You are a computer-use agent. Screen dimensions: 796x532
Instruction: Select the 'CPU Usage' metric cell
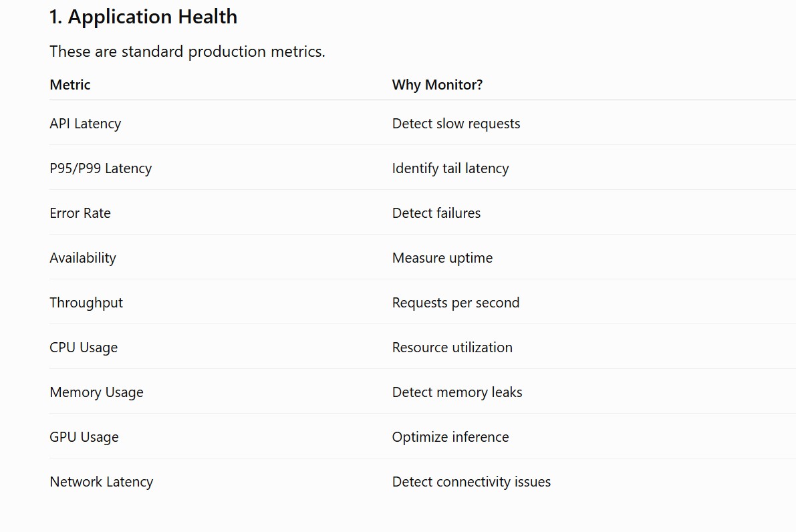(84, 348)
